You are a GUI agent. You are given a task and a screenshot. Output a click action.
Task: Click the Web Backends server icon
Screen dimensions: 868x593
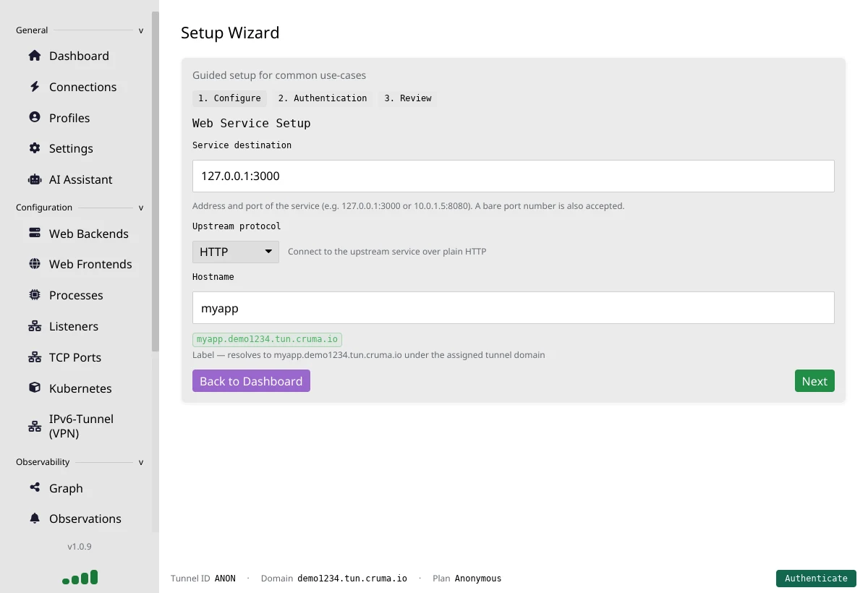click(35, 234)
